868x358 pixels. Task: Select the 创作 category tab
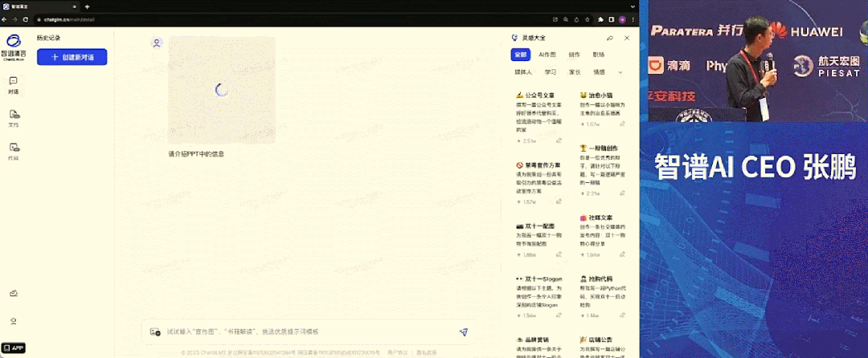click(574, 55)
